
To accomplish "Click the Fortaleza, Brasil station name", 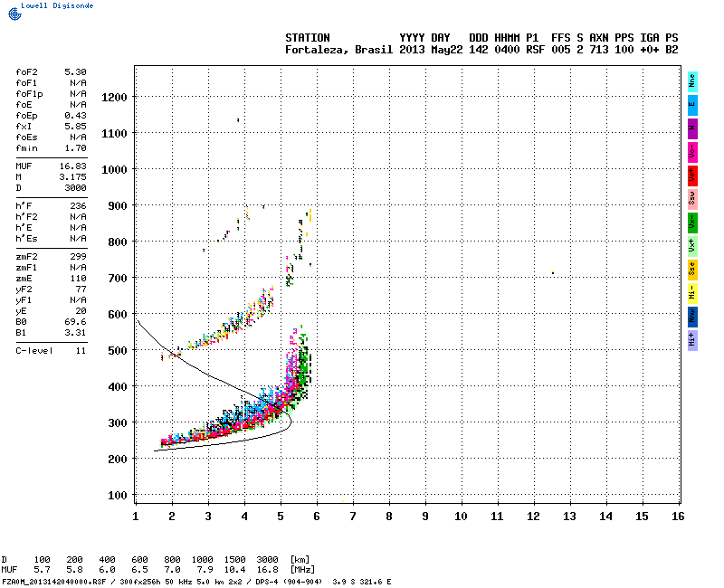I will tap(339, 50).
